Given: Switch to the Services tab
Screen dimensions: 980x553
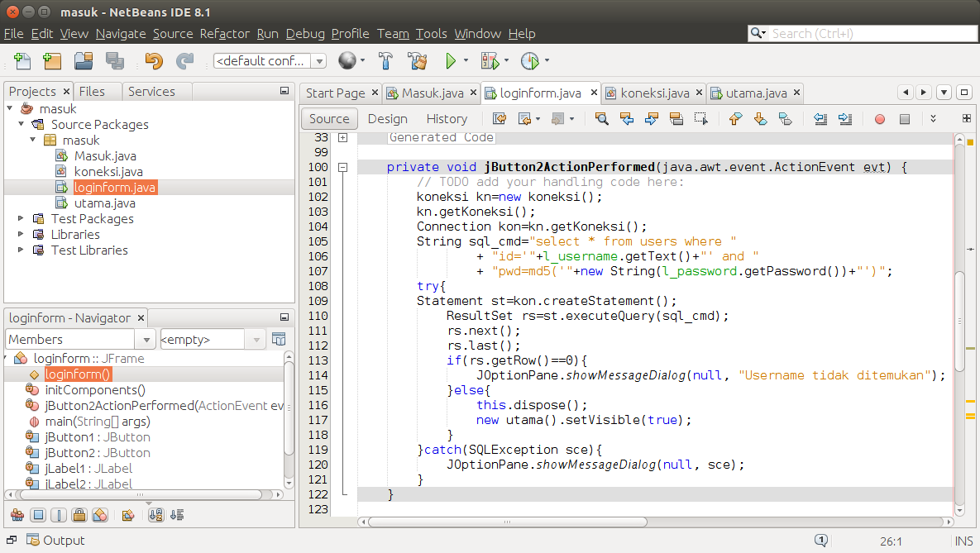Looking at the screenshot, I should (151, 91).
